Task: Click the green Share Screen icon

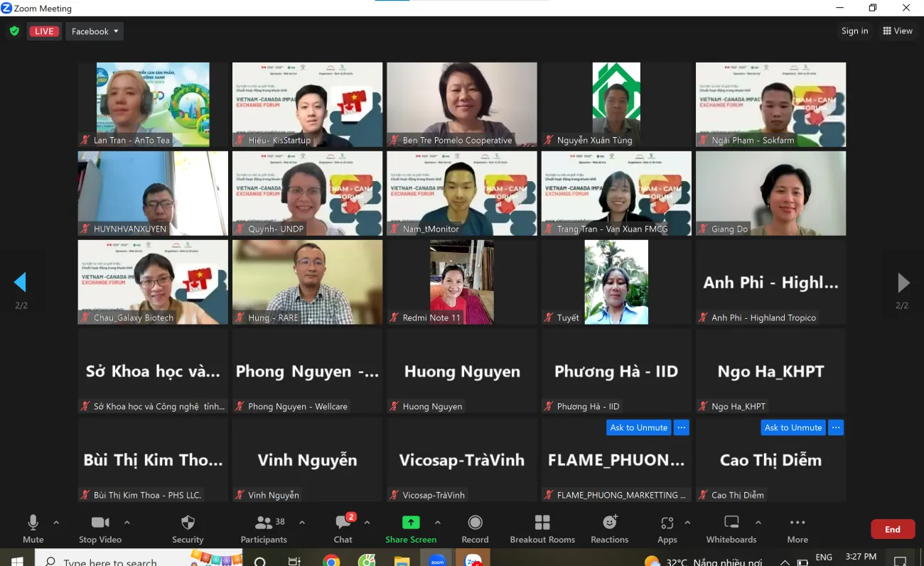Action: coord(411,523)
